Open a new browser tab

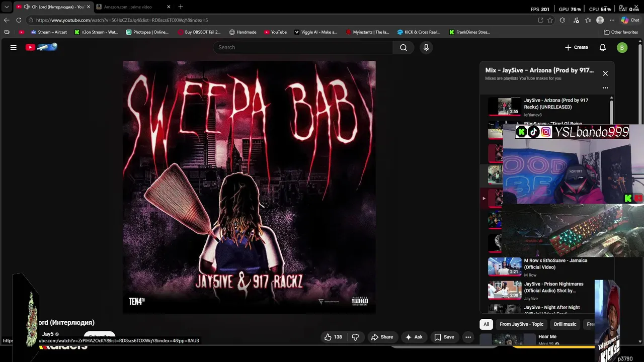pos(181,7)
